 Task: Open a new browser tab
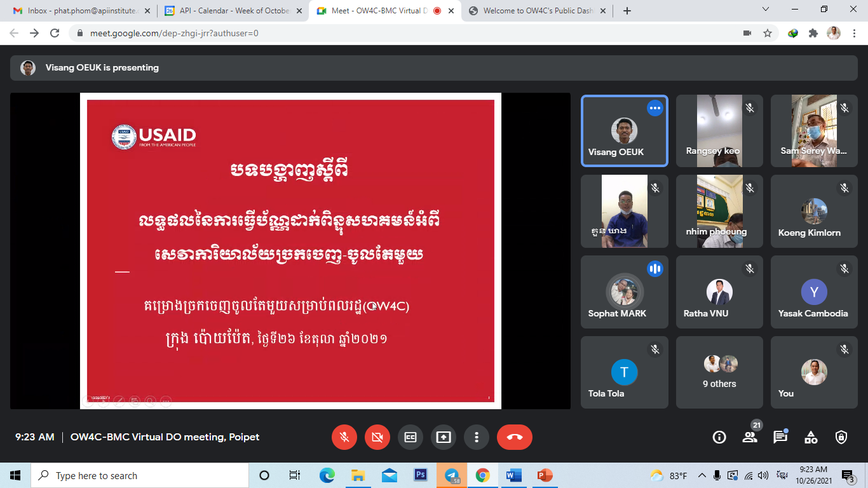pyautogui.click(x=627, y=11)
